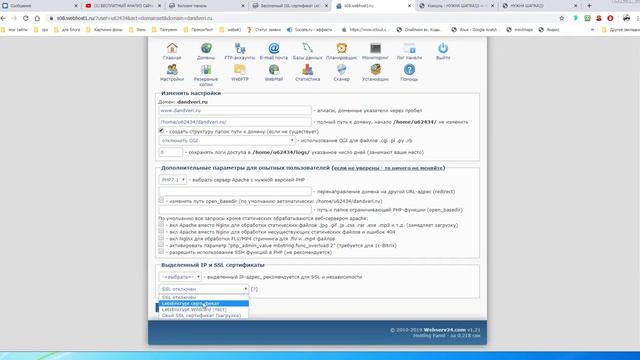Switch to the first browser tab
Image resolution: width=640 pixels, height=360 pixels.
coord(40,6)
